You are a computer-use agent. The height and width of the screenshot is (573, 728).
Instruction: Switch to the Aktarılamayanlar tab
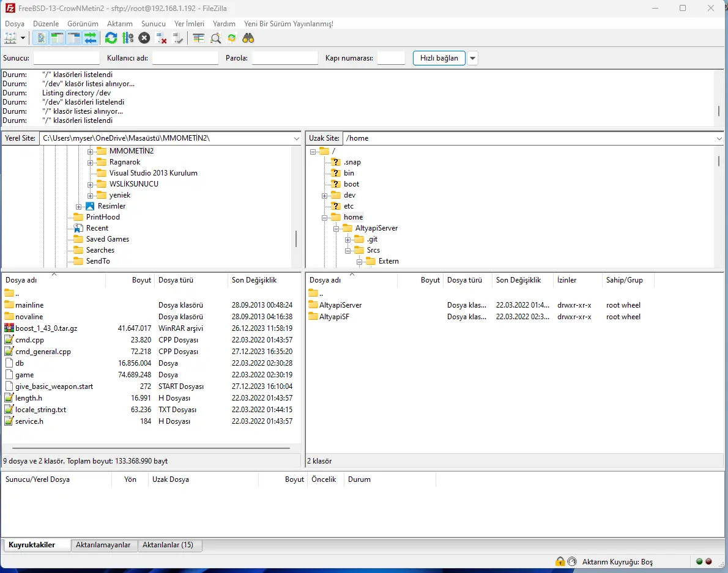click(x=103, y=545)
